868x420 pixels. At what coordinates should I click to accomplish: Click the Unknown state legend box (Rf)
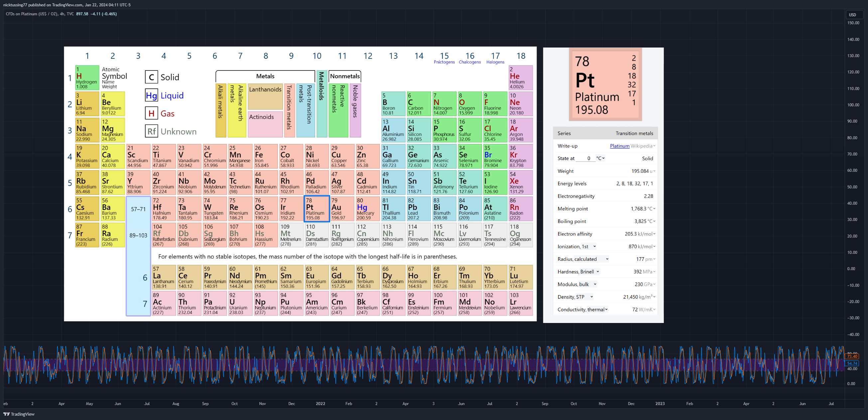pyautogui.click(x=151, y=131)
